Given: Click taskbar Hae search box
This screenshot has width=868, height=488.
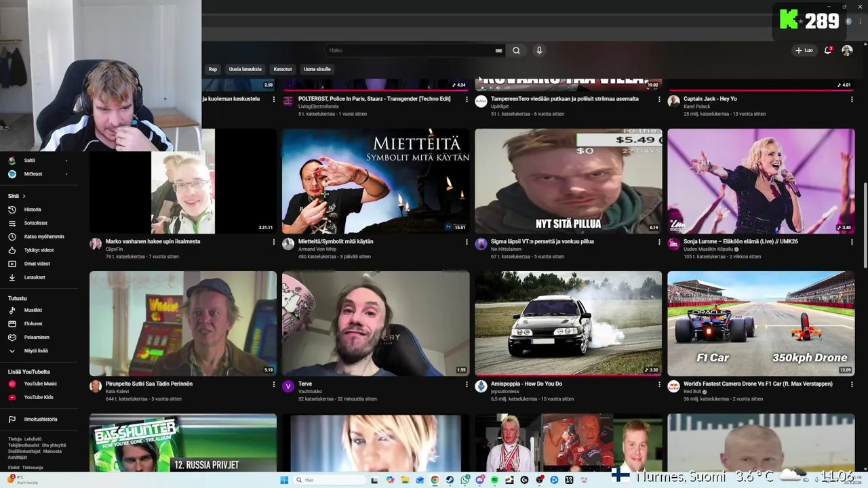Looking at the screenshot, I should click(x=330, y=480).
